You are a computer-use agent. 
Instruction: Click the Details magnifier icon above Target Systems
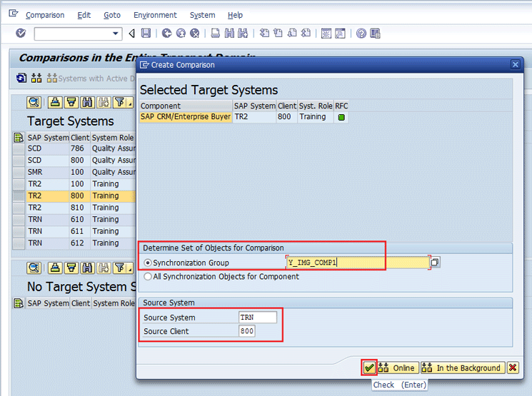pos(34,102)
